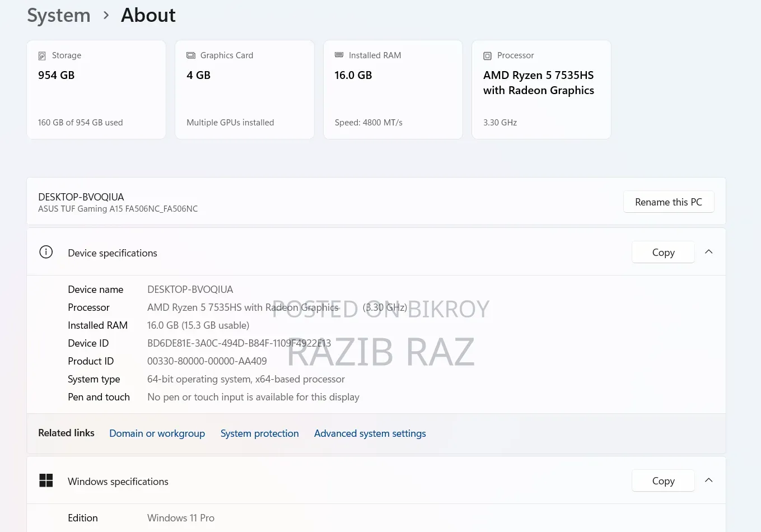Open System protection link
The image size is (761, 532).
(x=259, y=433)
